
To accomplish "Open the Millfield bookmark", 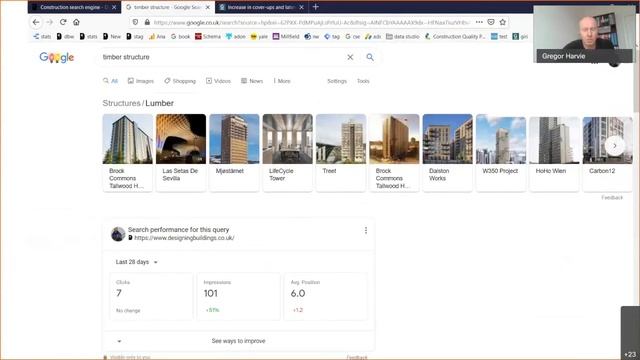I will pyautogui.click(x=286, y=36).
